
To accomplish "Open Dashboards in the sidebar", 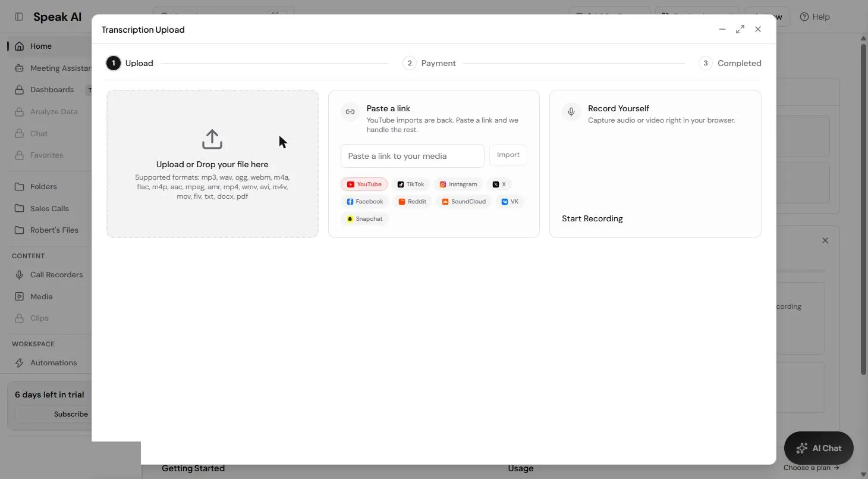I will (x=51, y=90).
